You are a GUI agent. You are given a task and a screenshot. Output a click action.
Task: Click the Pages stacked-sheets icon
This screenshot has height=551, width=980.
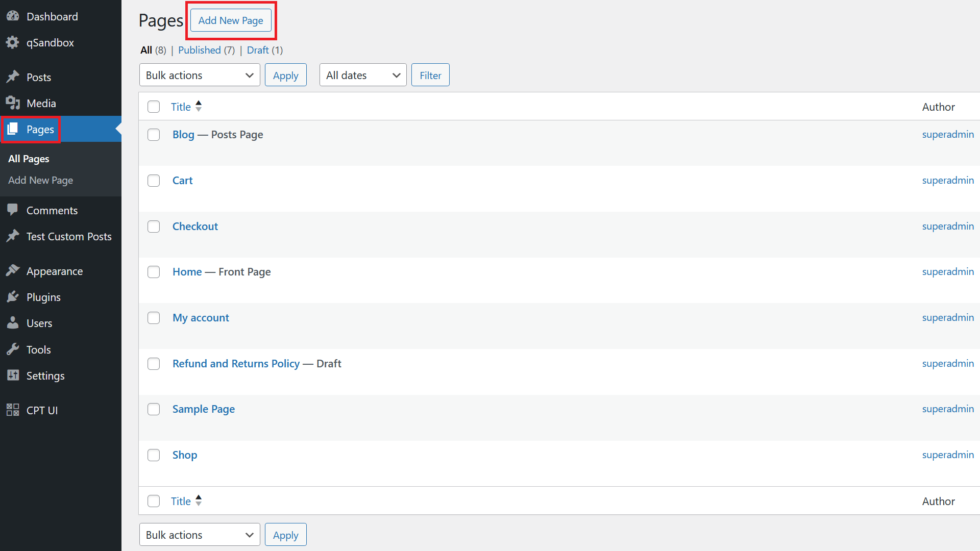[13, 129]
